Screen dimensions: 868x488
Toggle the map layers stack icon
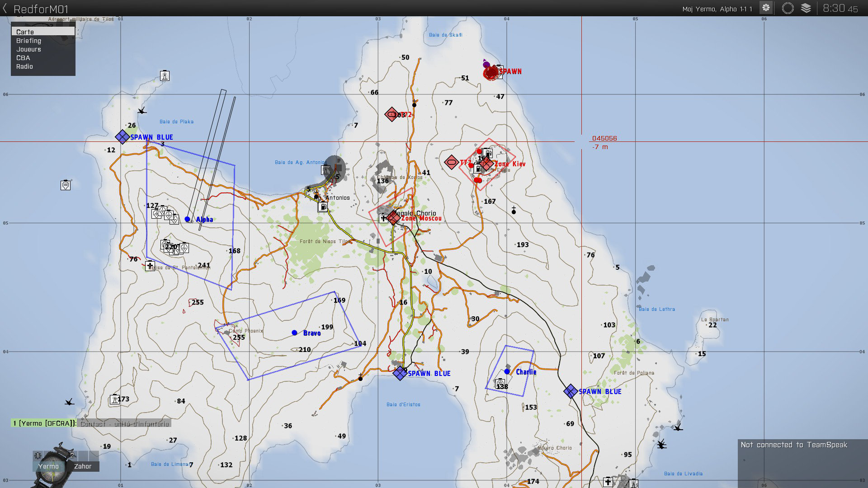(x=806, y=8)
